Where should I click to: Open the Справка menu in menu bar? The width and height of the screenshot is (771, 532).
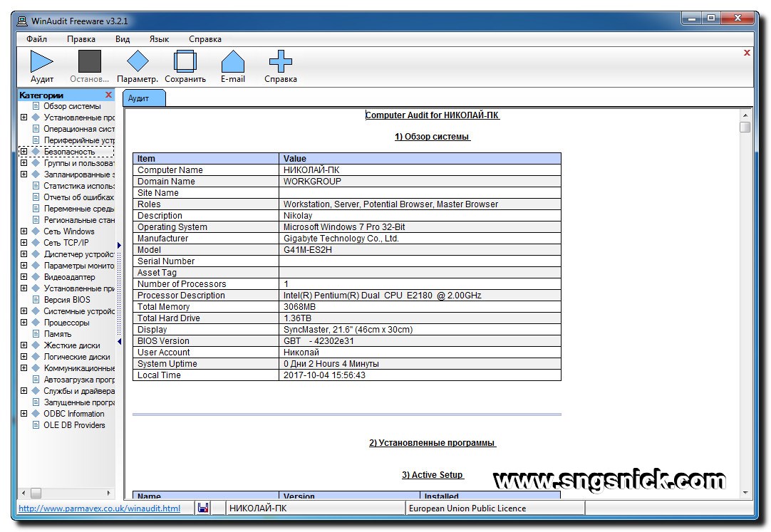[x=205, y=38]
